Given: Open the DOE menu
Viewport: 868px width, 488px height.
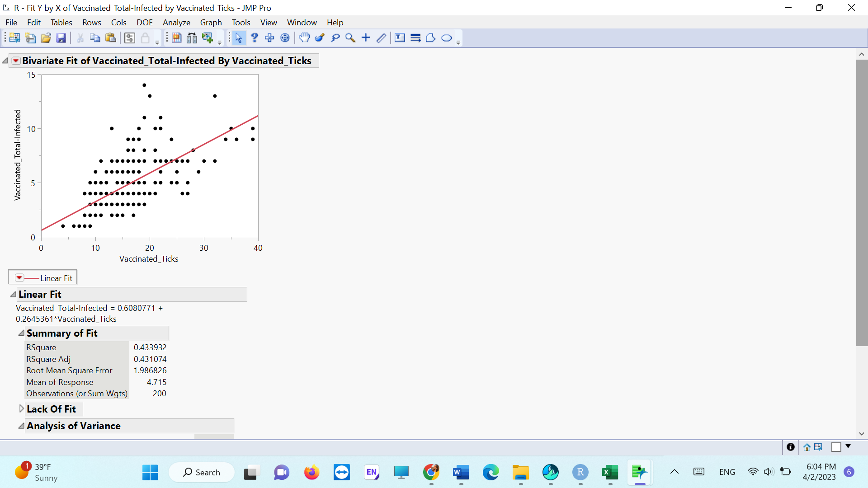Looking at the screenshot, I should 144,22.
